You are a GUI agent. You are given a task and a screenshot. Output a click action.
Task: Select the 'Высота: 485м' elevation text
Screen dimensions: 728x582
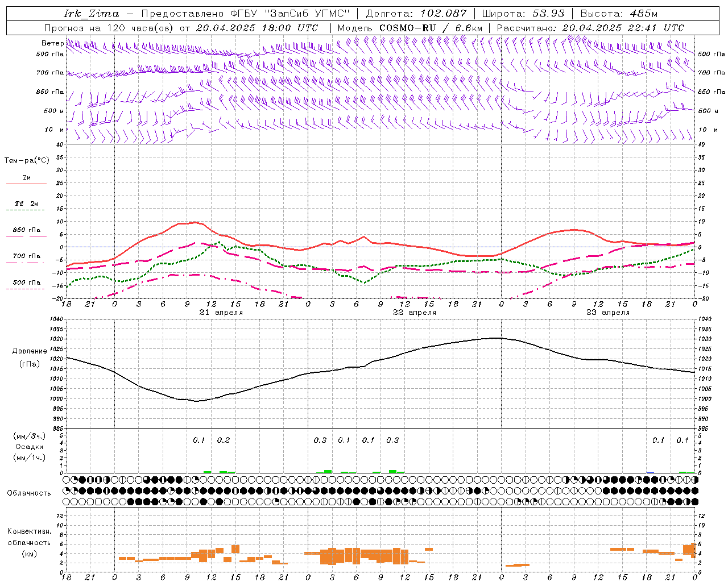tap(619, 14)
